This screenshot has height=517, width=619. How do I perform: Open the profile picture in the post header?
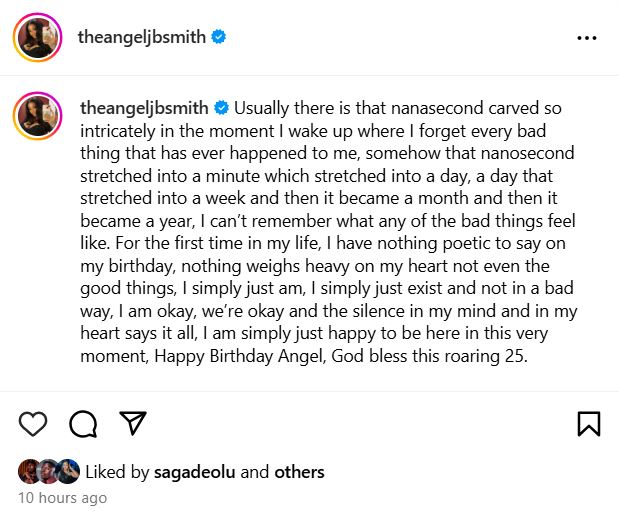38,38
